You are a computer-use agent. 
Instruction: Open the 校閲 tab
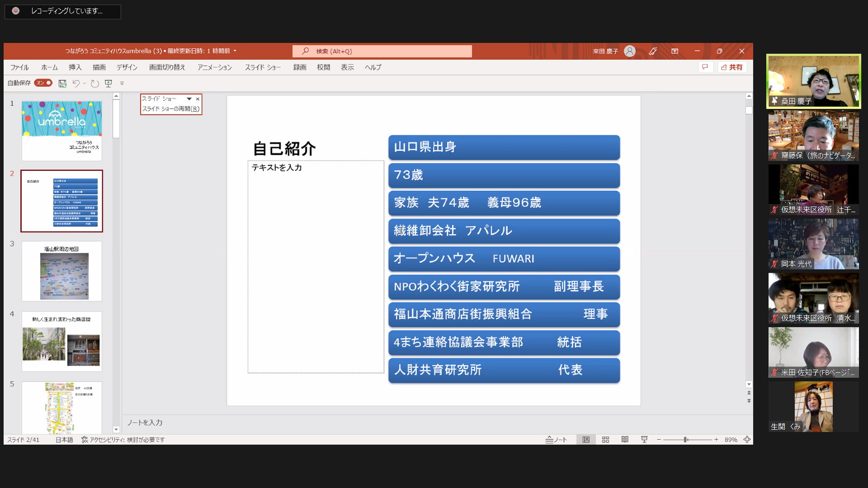(323, 67)
